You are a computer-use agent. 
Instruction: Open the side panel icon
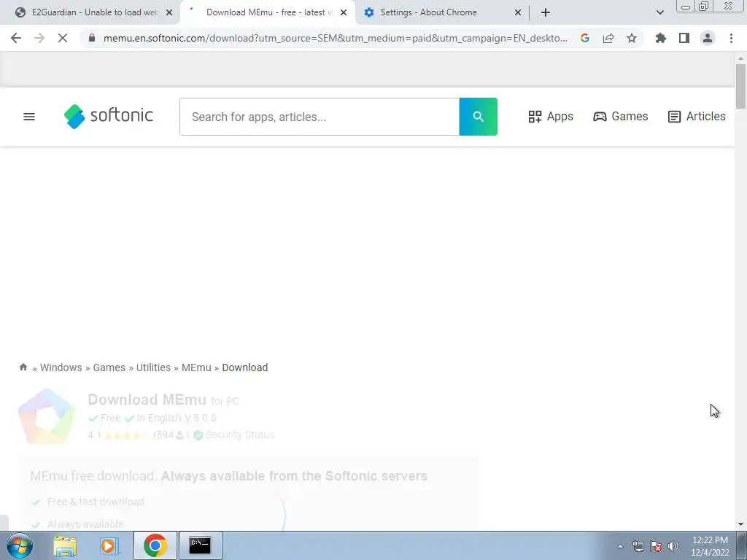pos(684,38)
